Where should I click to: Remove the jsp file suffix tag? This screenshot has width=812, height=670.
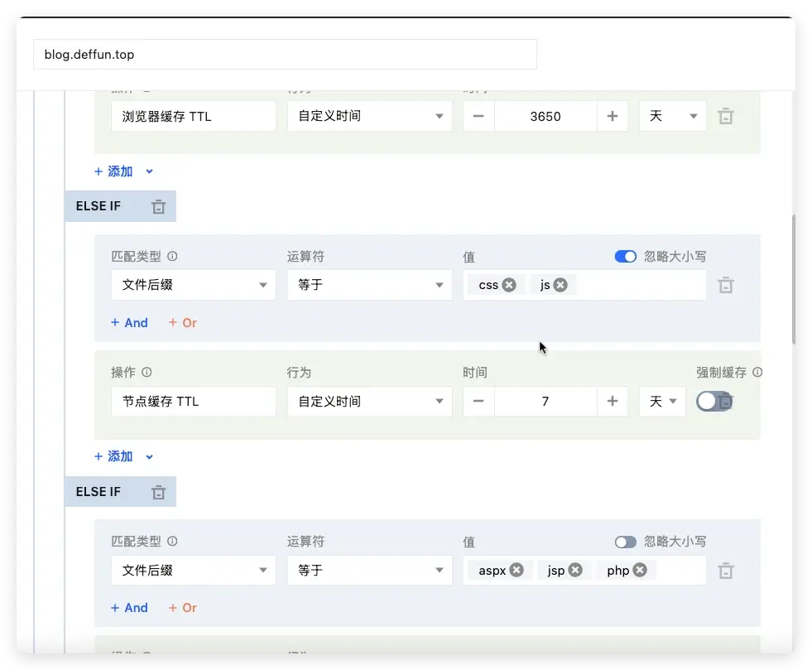point(575,570)
